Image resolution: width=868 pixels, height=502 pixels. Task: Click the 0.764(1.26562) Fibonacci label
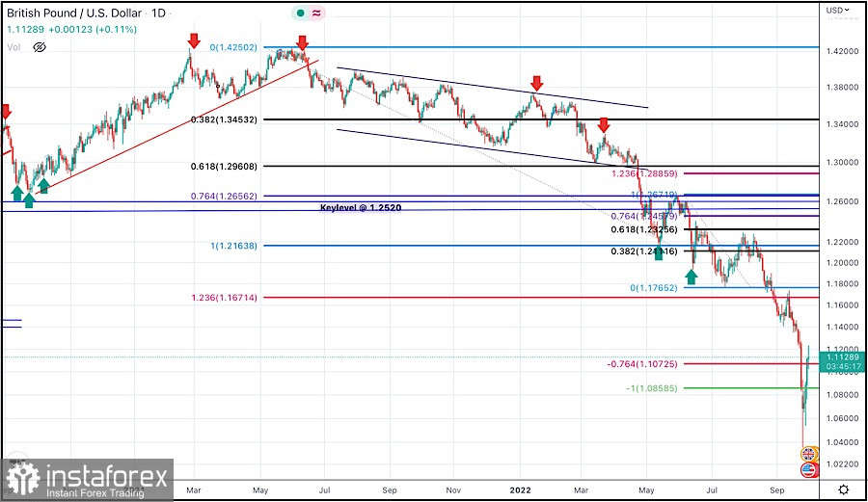click(x=224, y=196)
